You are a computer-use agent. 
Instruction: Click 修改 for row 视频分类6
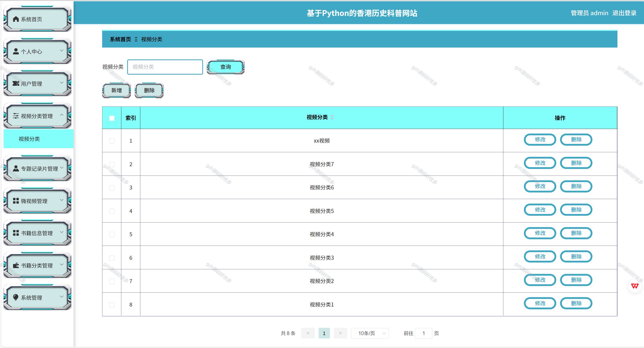[540, 186]
